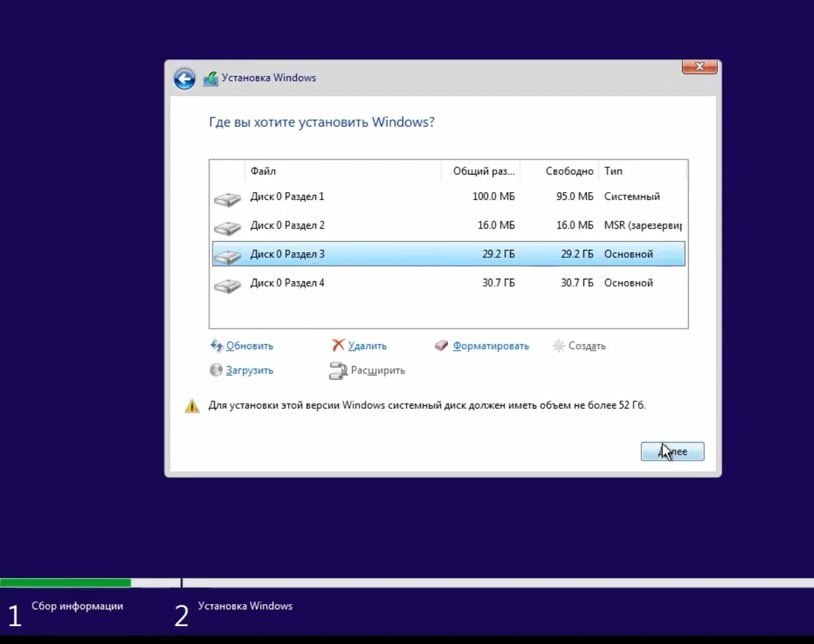The height and width of the screenshot is (644, 814).
Task: Click the Windows Setup icon in the title bar
Action: pos(210,78)
